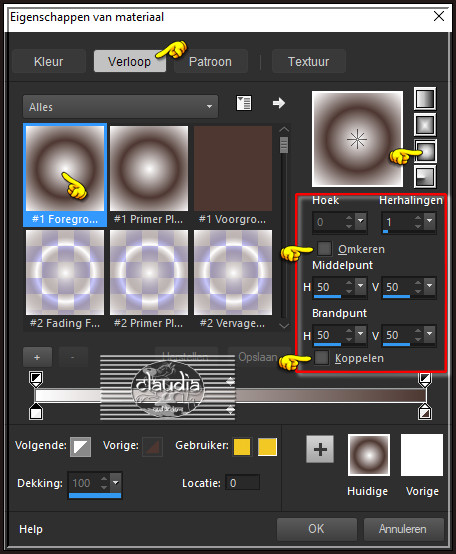Screen dimensions: 456x554
Task: Pick the first yellow Gebruiker swatch
Action: point(242,447)
